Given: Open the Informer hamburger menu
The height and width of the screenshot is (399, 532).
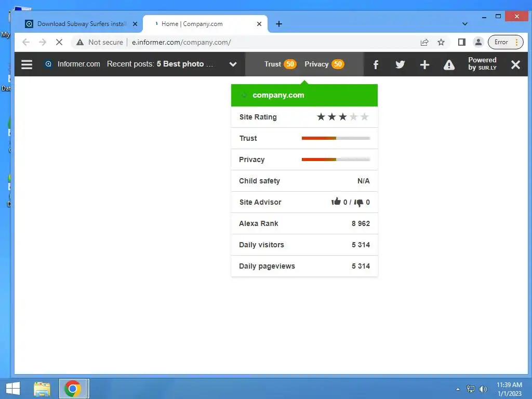Looking at the screenshot, I should (x=27, y=64).
